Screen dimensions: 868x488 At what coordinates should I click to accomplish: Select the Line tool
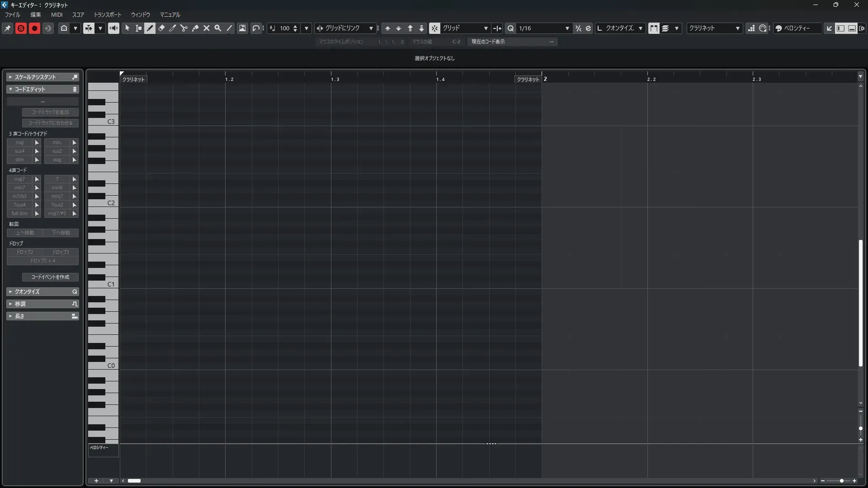click(229, 28)
